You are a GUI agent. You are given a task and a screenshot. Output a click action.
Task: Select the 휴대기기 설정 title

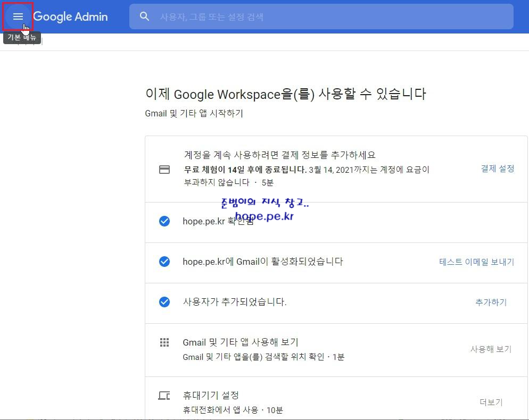pyautogui.click(x=211, y=395)
